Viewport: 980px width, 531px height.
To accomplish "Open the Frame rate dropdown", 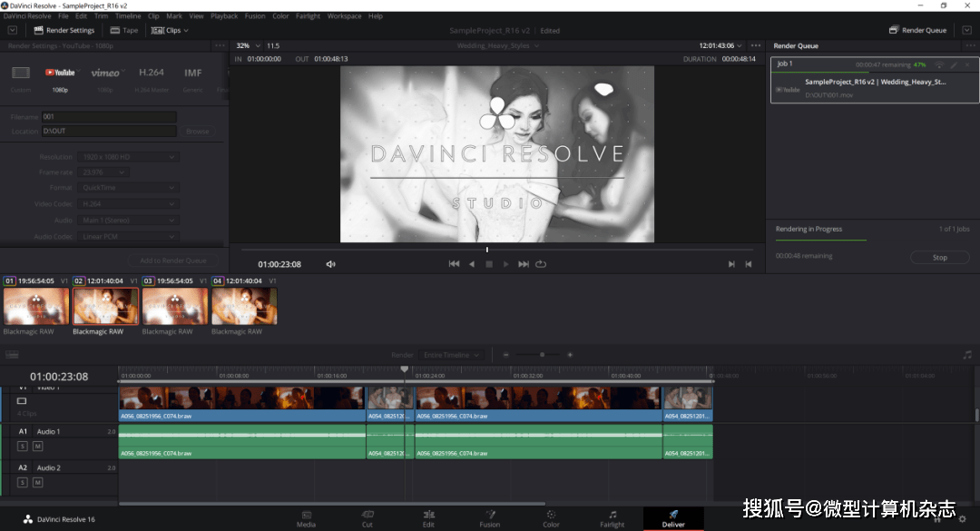I will coord(103,172).
